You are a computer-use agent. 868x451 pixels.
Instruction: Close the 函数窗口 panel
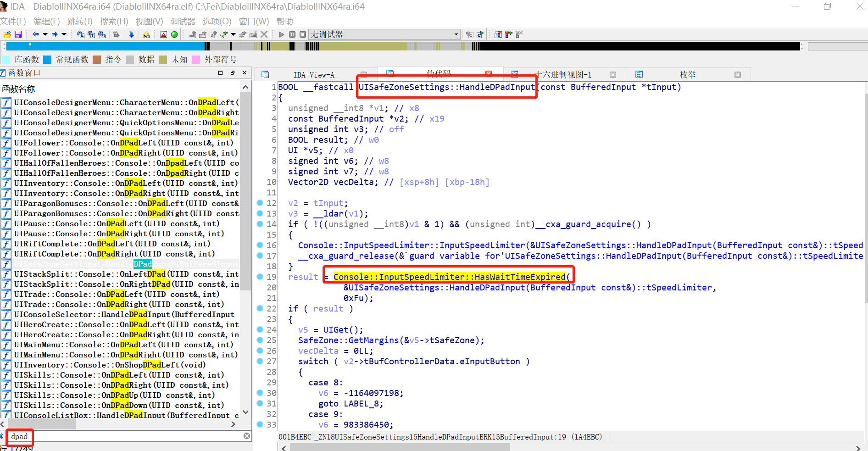245,73
